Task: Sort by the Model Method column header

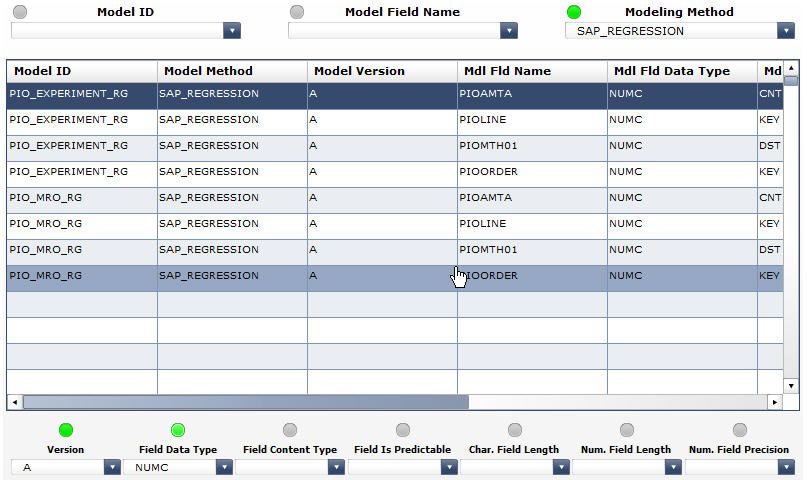Action: [x=232, y=71]
